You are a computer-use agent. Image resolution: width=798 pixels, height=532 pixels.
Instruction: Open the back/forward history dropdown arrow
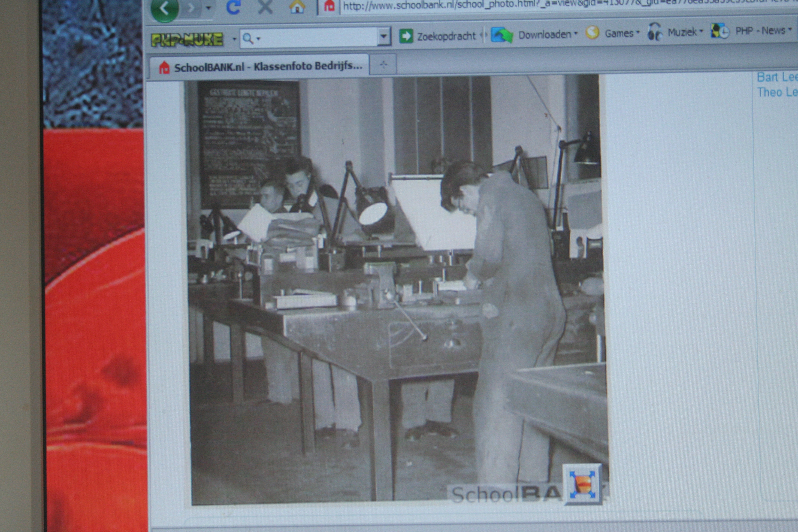pos(209,8)
